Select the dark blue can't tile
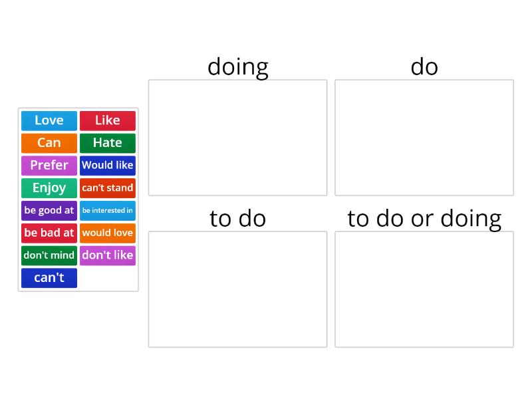This screenshot has height=399, width=532. [x=49, y=278]
